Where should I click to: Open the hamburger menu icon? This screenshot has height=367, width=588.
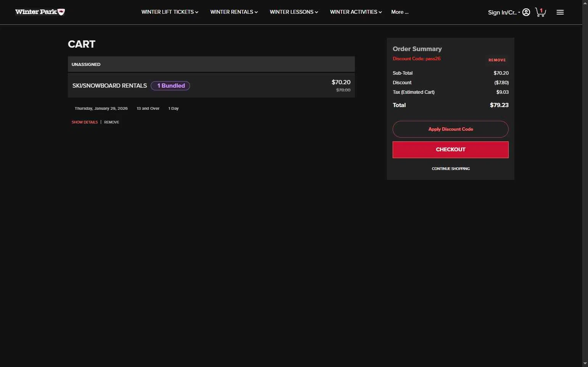coord(560,12)
